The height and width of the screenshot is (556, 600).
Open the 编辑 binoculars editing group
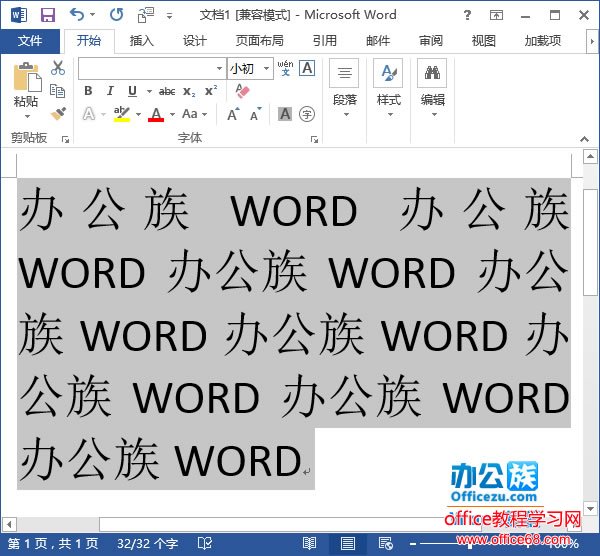[x=432, y=84]
